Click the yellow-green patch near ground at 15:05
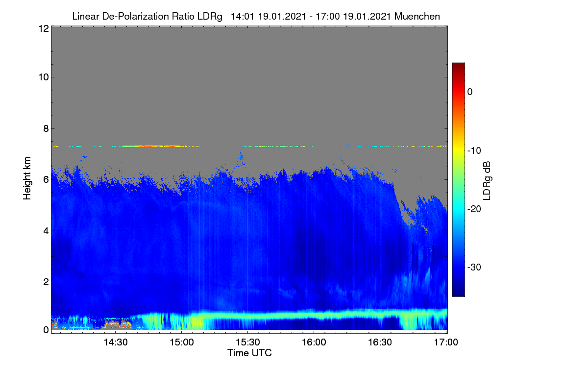The width and height of the screenshot is (588, 392). (195, 322)
